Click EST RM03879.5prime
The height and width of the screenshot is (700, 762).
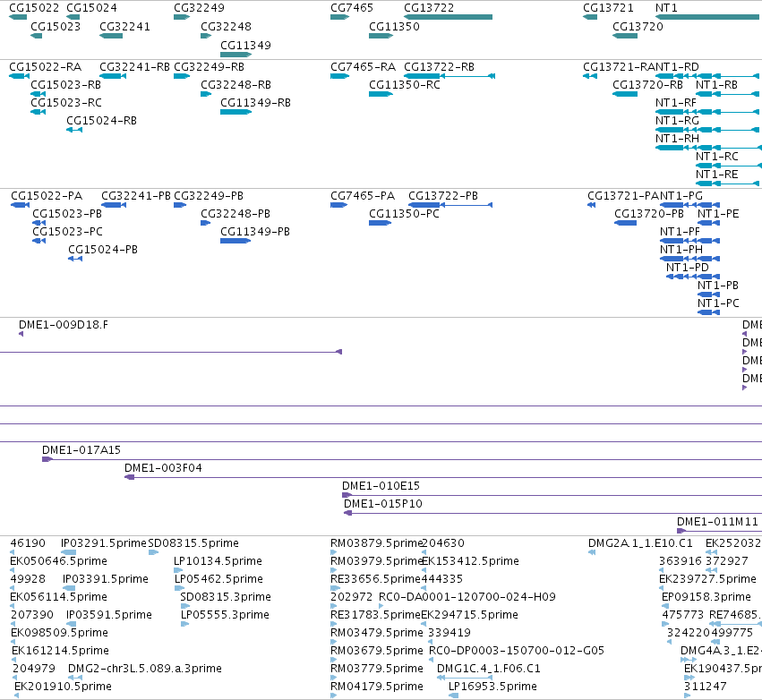click(377, 543)
